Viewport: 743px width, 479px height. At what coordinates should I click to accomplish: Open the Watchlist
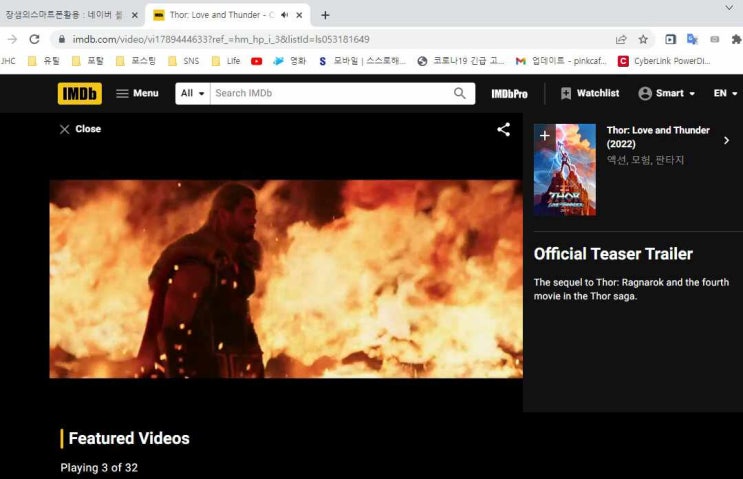pos(589,93)
